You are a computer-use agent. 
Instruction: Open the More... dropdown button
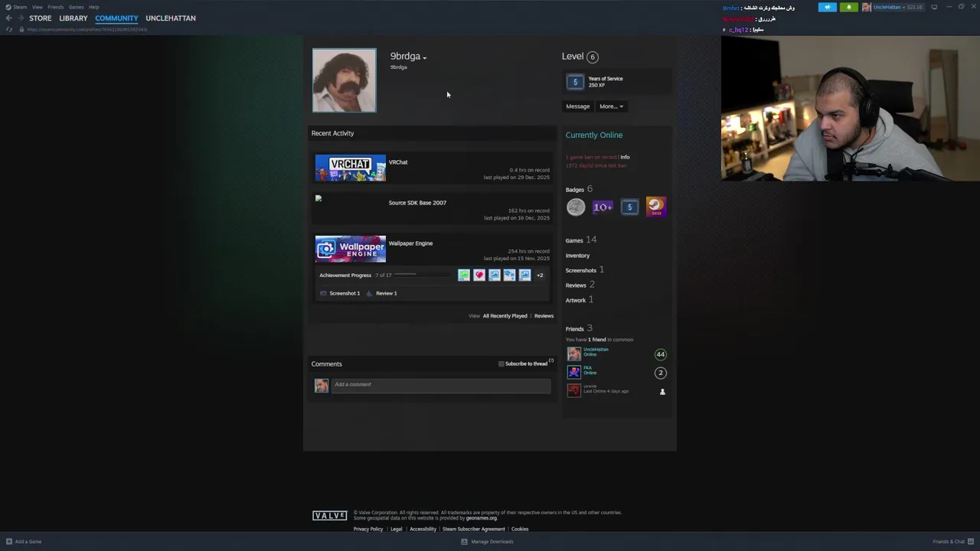coord(611,106)
